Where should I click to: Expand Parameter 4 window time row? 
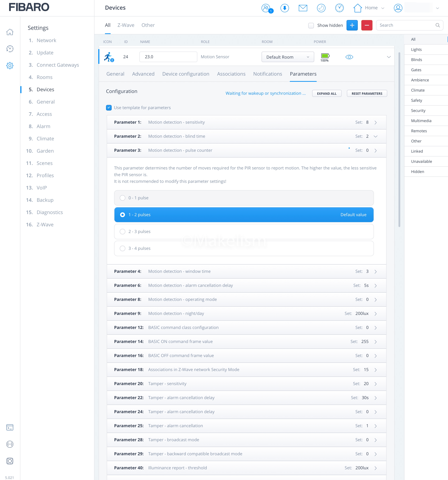[375, 272]
